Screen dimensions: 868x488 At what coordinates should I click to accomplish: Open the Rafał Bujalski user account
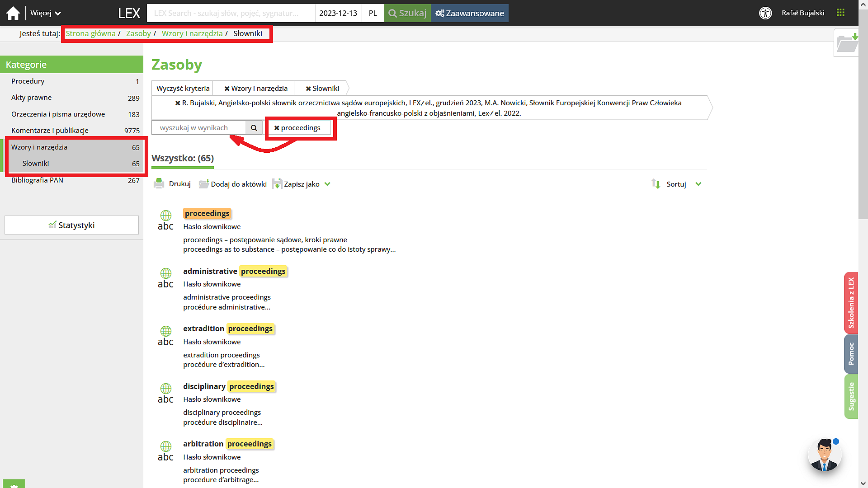click(x=803, y=13)
